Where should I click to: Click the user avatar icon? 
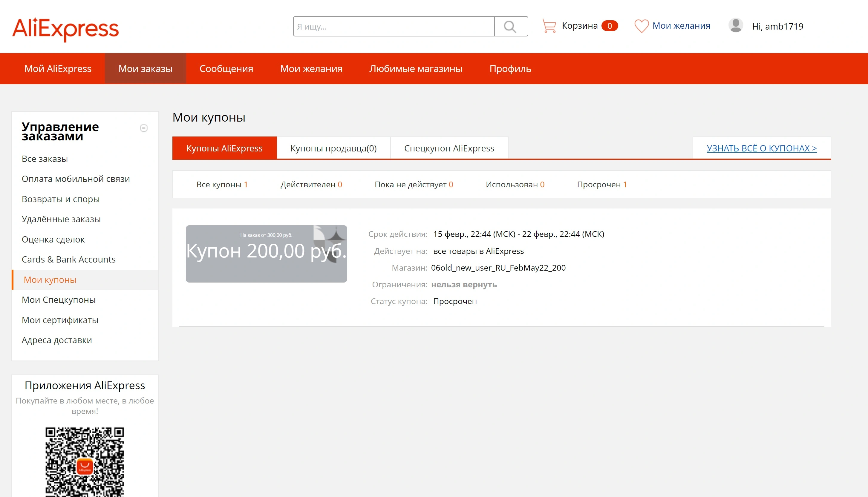[x=736, y=25]
